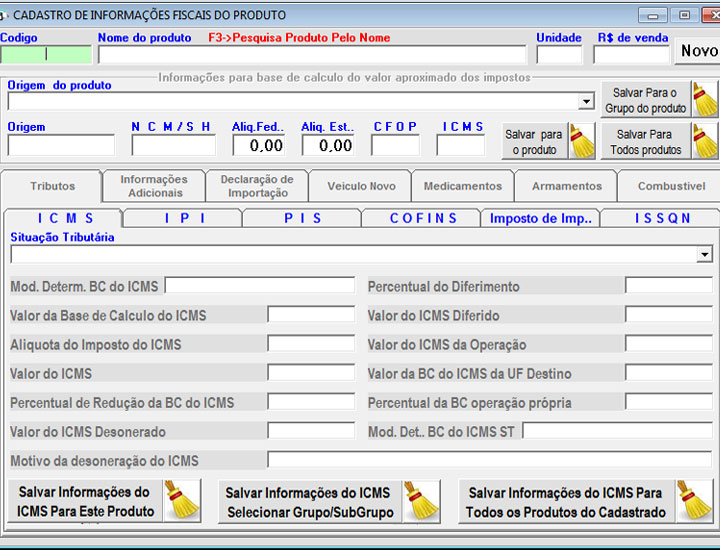Click the Origem text field
The width and height of the screenshot is (720, 550).
click(x=61, y=145)
